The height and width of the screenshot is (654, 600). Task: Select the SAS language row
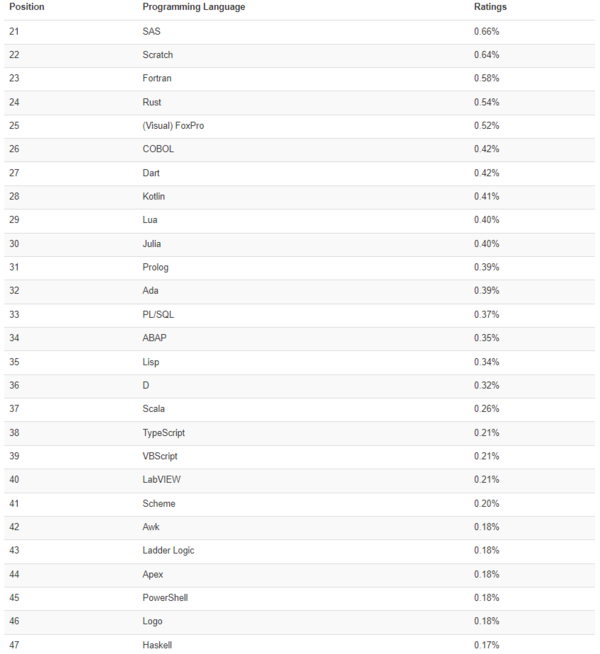tap(151, 31)
